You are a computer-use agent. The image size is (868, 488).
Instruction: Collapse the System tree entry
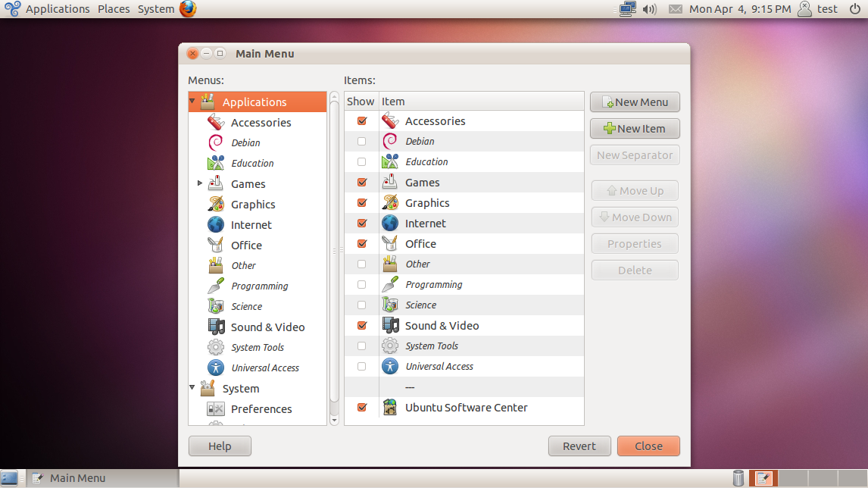(x=192, y=388)
